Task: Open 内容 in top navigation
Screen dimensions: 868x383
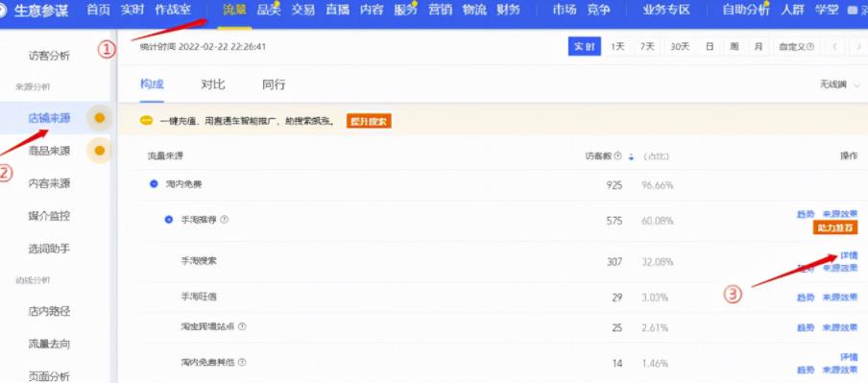Action: 372,10
